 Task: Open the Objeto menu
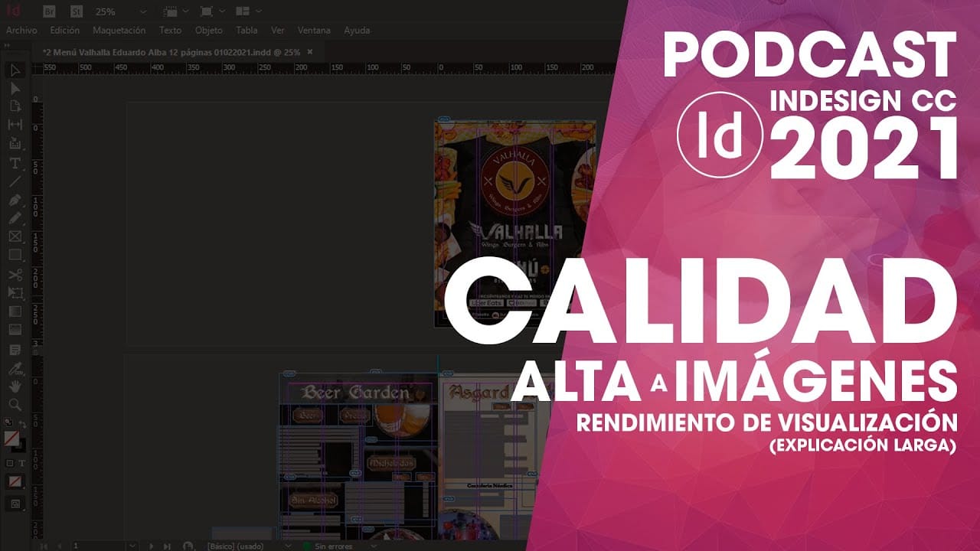[208, 31]
